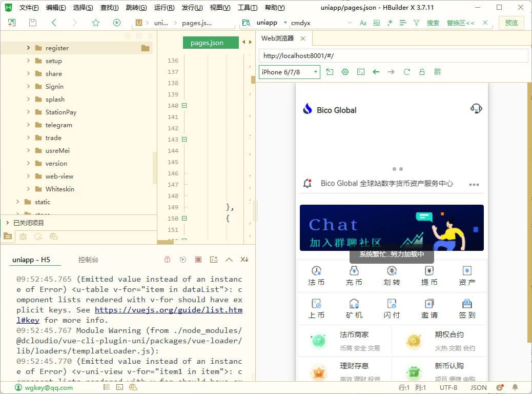Refresh the page preview in Web浏览器
The image size is (532, 394).
[x=406, y=72]
